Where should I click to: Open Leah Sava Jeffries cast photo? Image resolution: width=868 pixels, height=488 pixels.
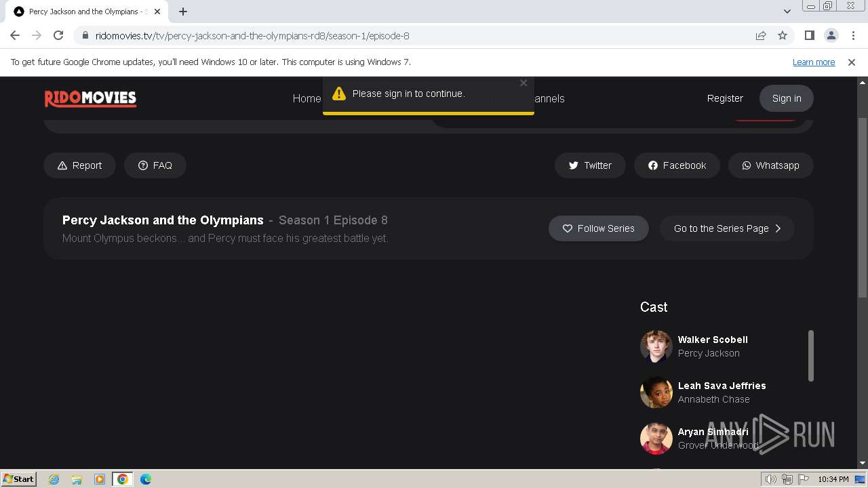coord(656,392)
